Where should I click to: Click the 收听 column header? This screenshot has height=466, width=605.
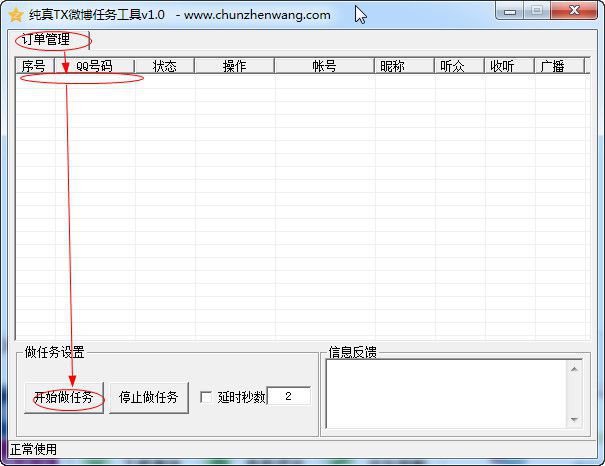[x=510, y=66]
